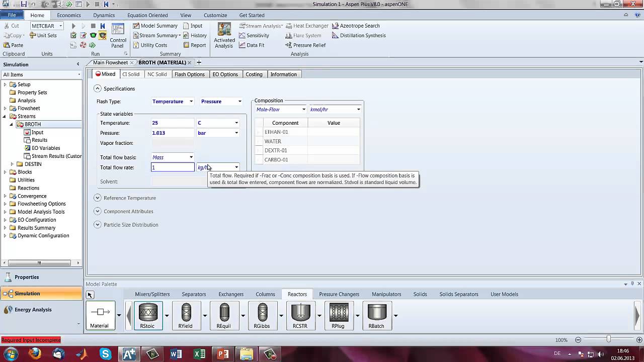Open the All Items navigation filter dropdown
This screenshot has width=644, height=362.
[79, 74]
